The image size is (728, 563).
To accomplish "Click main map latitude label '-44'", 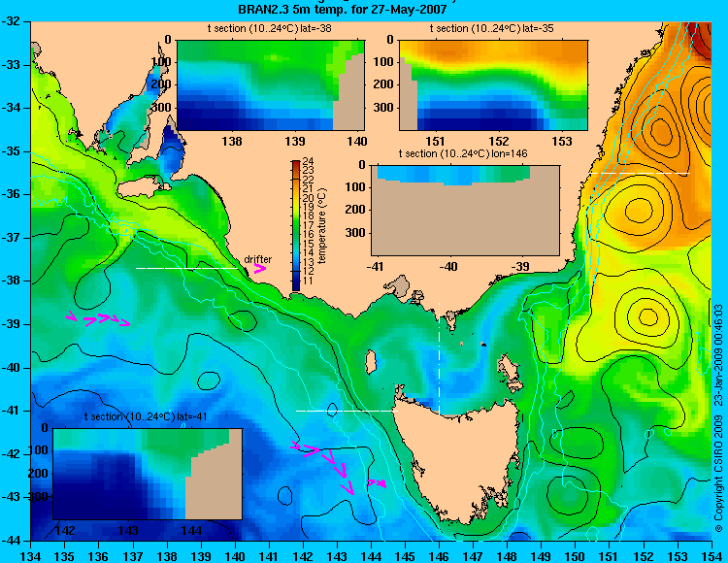I will tap(11, 541).
